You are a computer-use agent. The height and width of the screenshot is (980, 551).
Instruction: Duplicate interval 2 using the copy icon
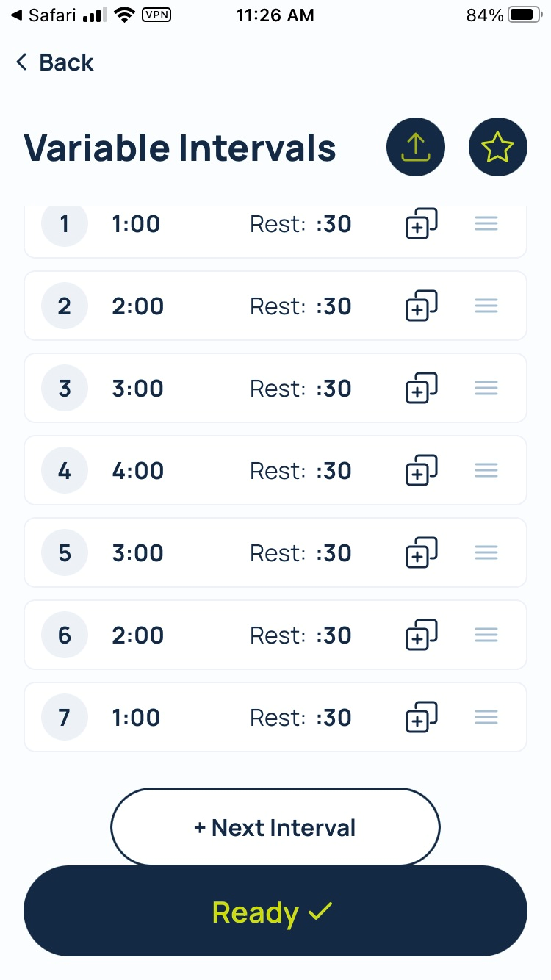[x=421, y=306]
